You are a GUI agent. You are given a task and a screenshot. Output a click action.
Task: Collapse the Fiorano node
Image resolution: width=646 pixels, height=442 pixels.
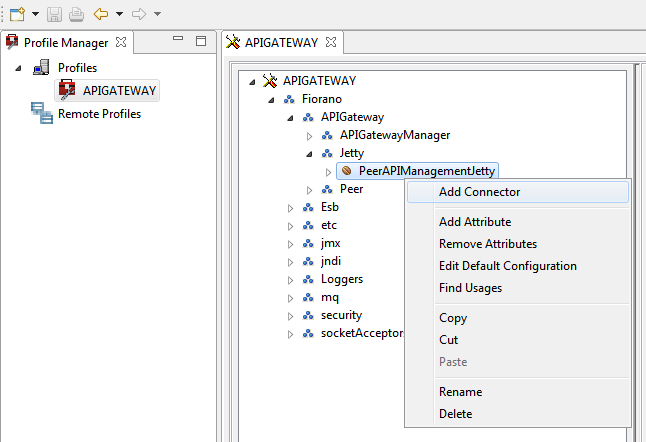click(x=271, y=100)
